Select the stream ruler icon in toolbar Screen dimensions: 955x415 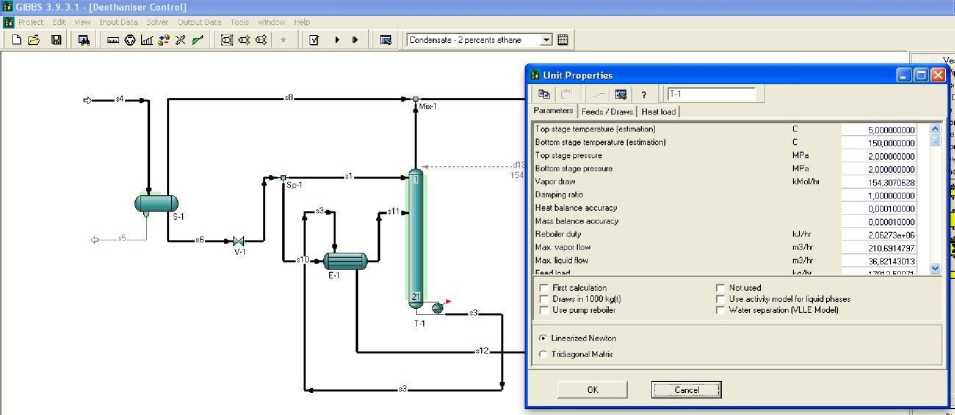113,40
